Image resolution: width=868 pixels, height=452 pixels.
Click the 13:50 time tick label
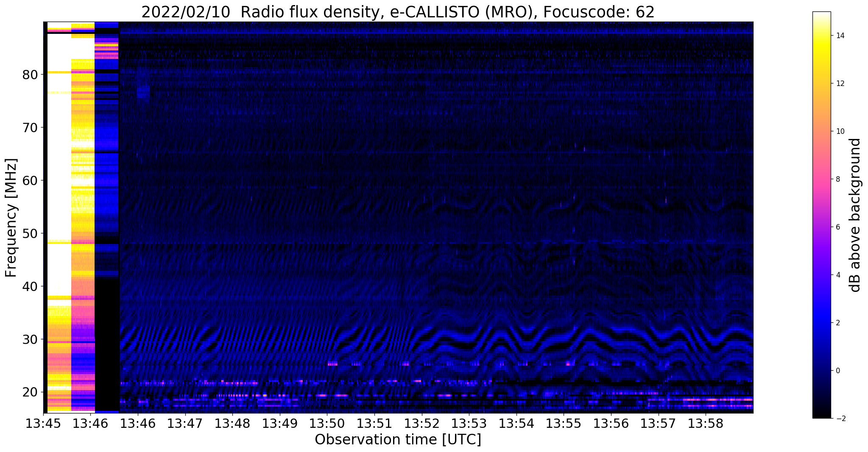click(x=327, y=423)
